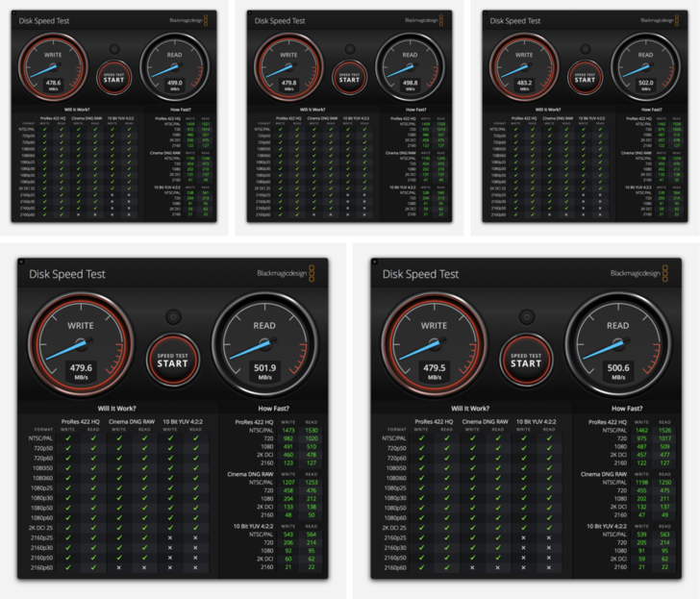Close the window showing 500.6 MB/s read
Viewport: 700px width, 599px height.
[375, 262]
